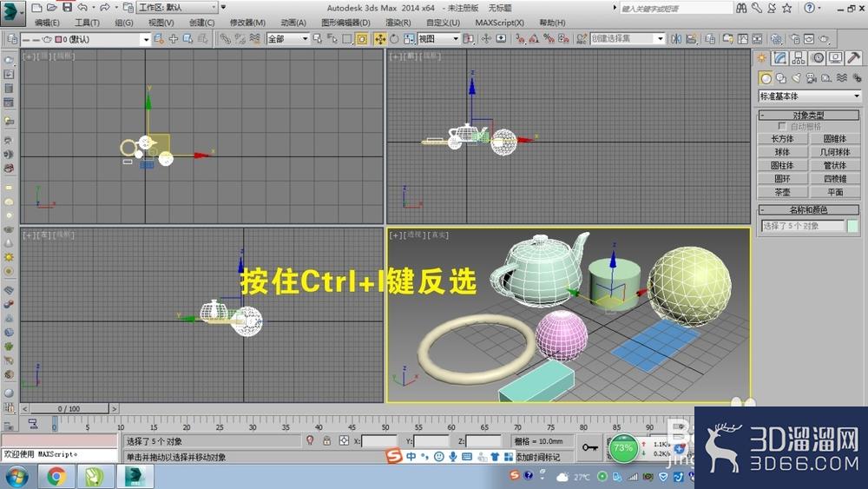
Task: Toggle the Percent Snap icon
Action: coord(549,39)
